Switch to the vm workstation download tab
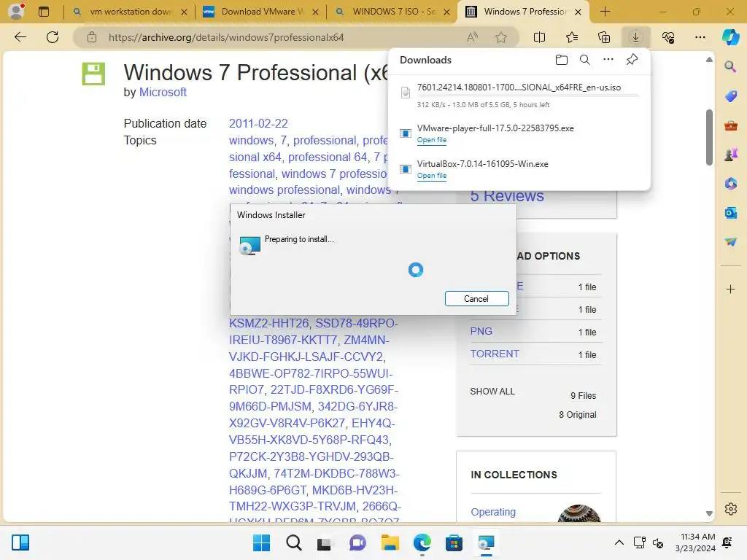This screenshot has height=560, width=747. click(130, 12)
